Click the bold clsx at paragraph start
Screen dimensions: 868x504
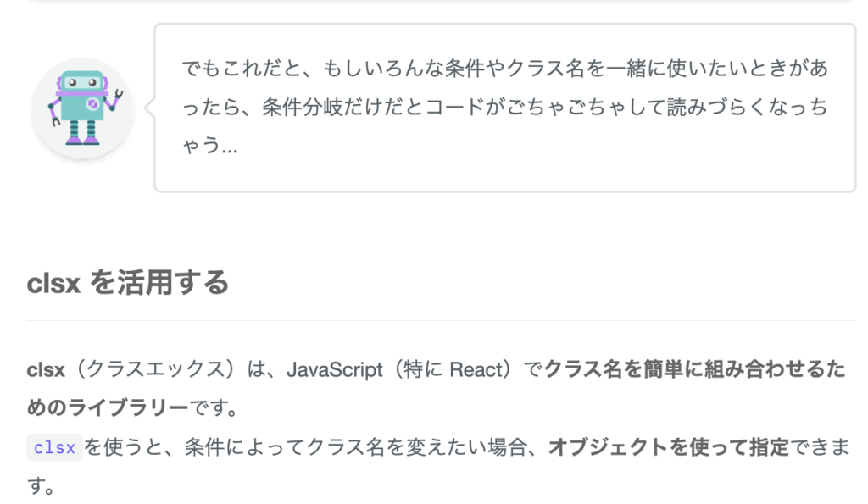(46, 369)
